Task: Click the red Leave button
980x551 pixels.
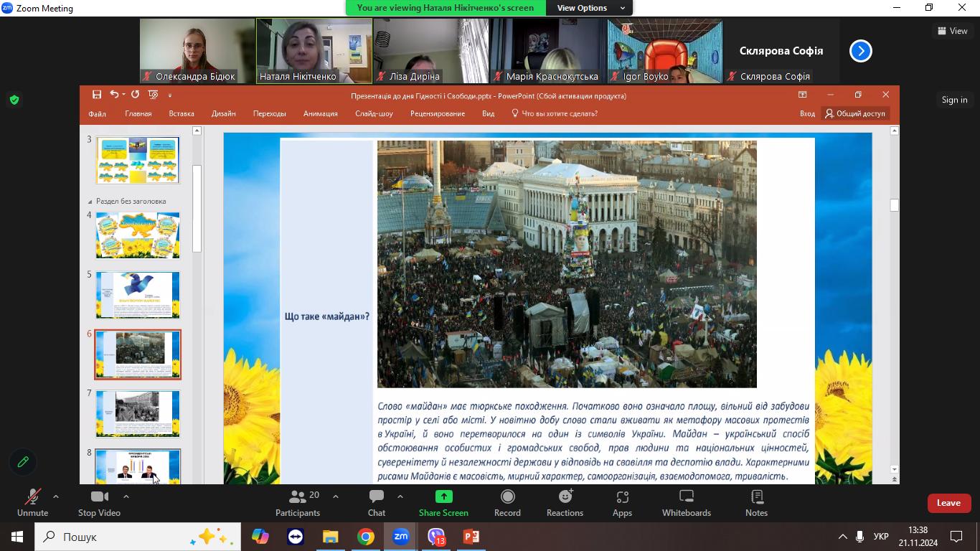Action: [948, 503]
